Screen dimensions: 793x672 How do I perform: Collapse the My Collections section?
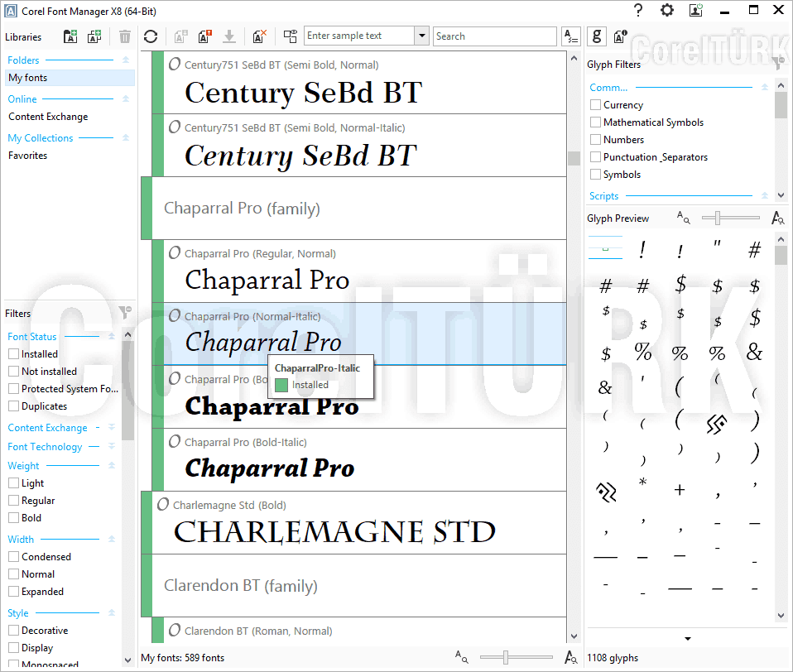coord(126,137)
